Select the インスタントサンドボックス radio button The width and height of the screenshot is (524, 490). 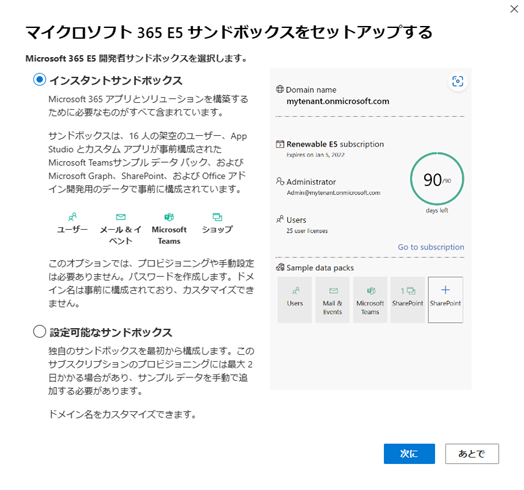coord(39,80)
